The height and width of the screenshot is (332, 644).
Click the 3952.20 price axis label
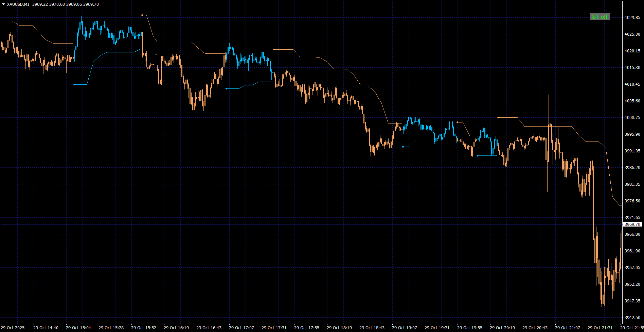coord(632,284)
